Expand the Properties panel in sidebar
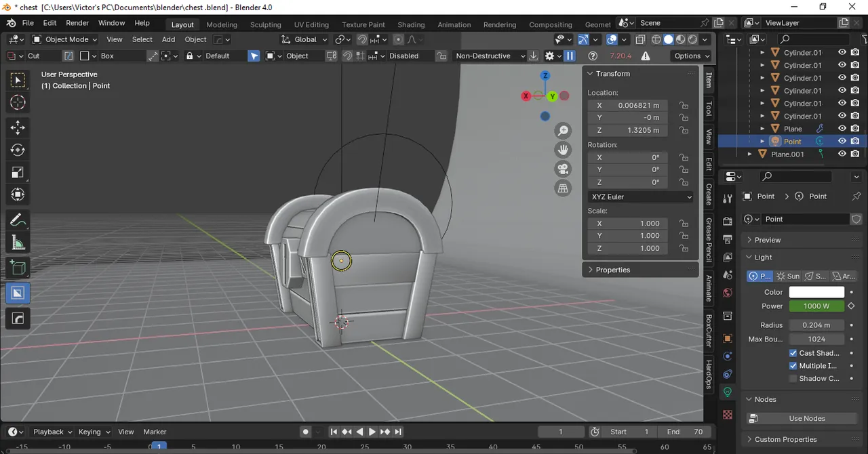 click(640, 270)
